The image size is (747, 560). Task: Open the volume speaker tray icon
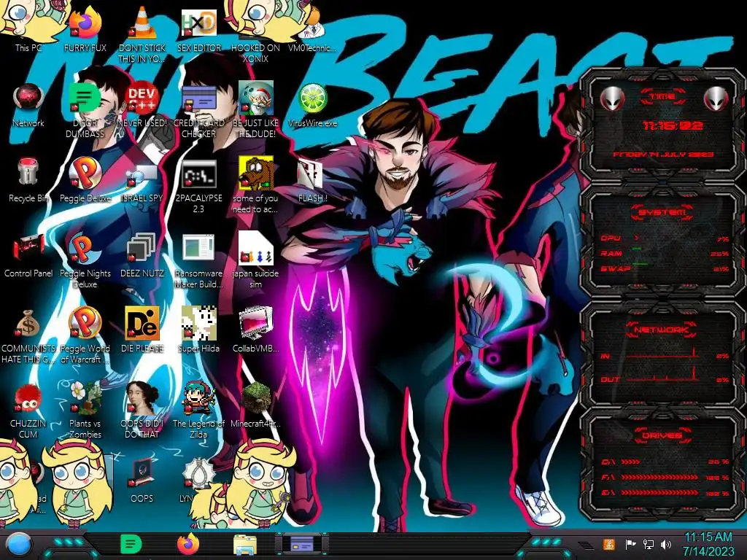666,544
